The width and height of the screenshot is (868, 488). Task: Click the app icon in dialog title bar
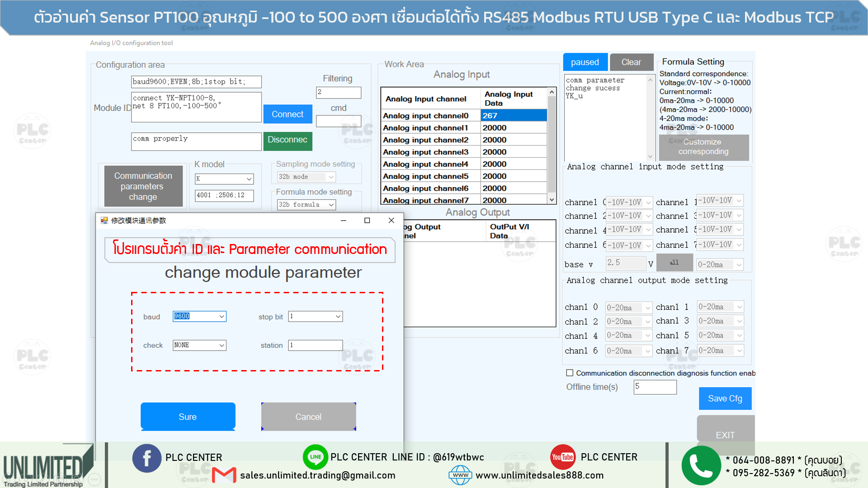click(x=103, y=221)
